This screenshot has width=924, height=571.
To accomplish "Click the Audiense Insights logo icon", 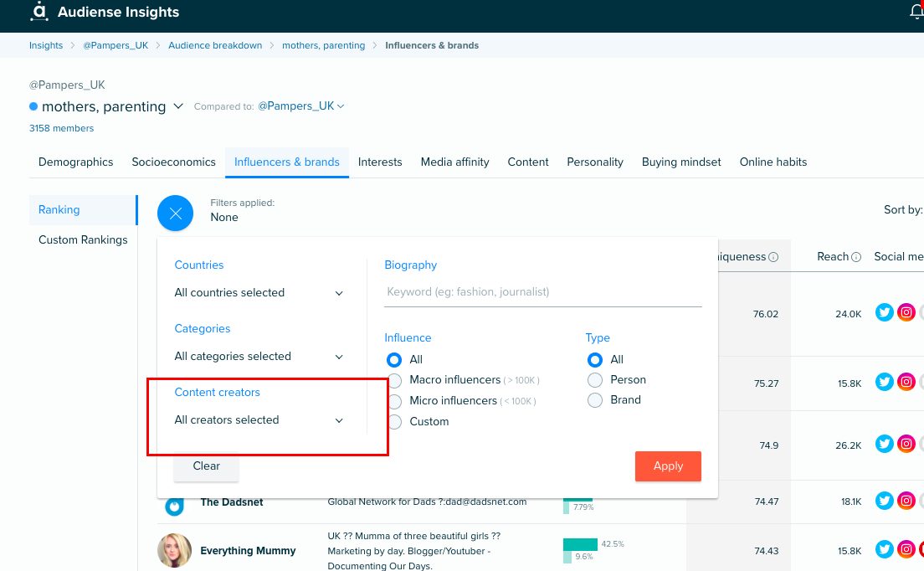I will pos(38,11).
